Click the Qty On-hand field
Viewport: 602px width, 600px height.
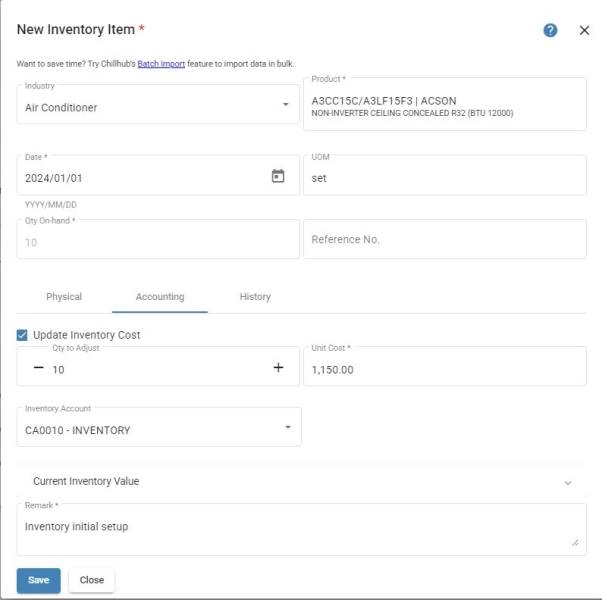tap(158, 239)
